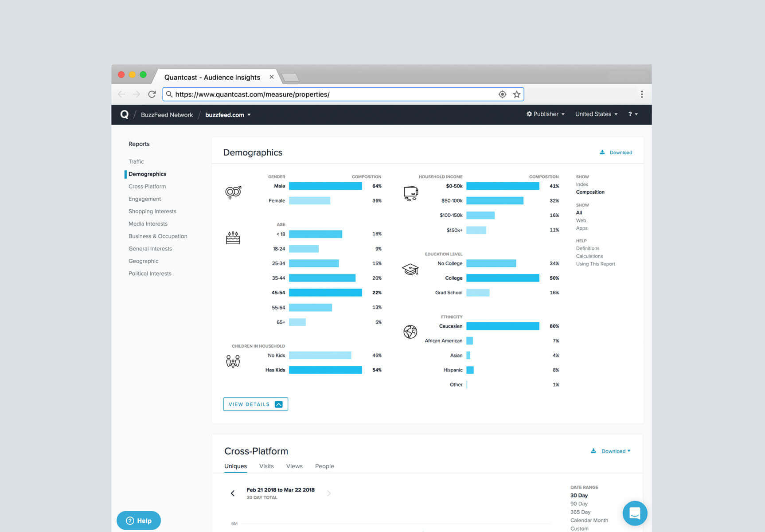Show Index values option
765x532 pixels.
click(582, 184)
